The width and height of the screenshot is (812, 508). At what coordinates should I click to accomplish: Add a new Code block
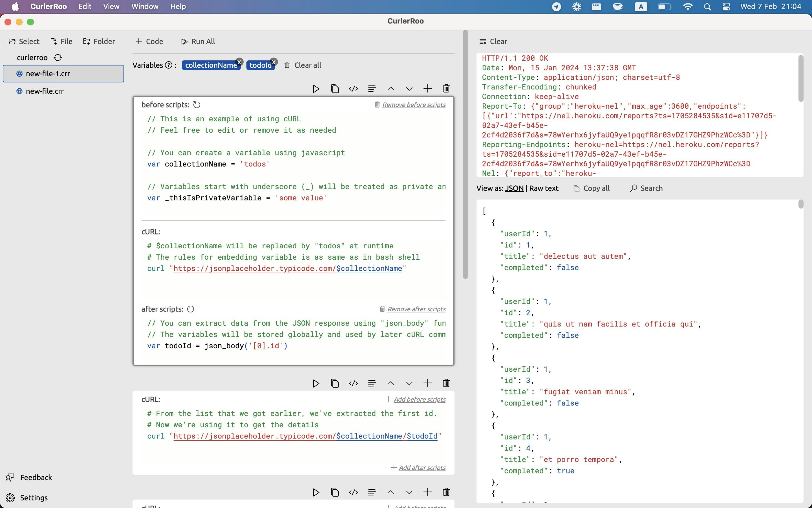coord(149,41)
